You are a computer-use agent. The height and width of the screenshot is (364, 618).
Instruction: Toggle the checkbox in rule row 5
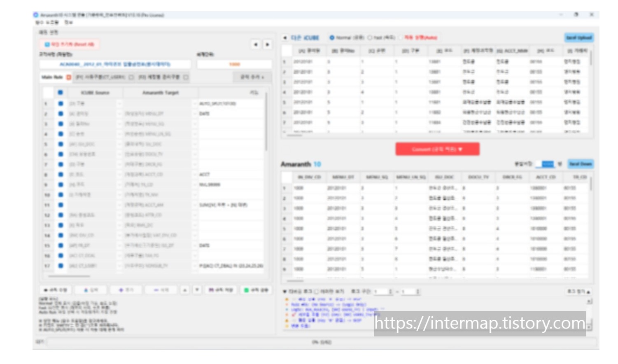pos(61,144)
